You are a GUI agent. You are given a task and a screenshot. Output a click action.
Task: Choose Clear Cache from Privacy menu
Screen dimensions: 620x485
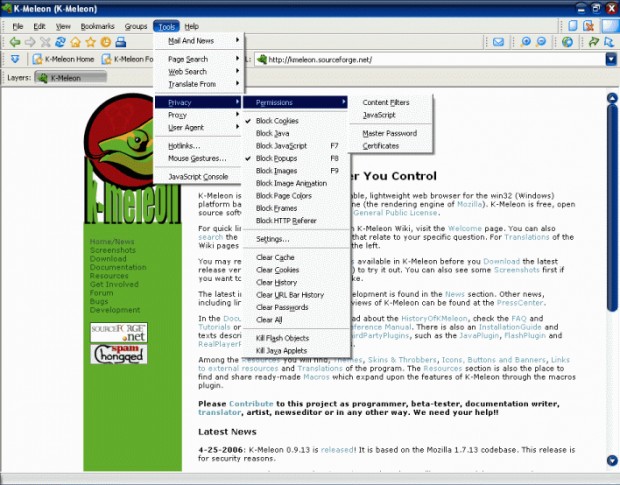click(297, 257)
